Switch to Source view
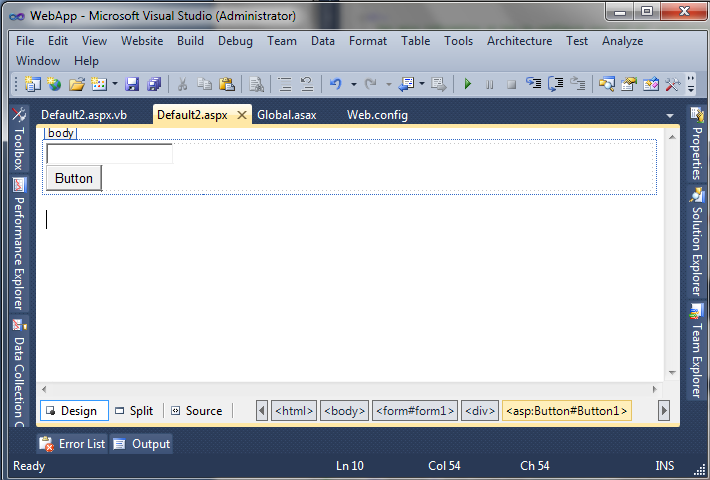Image resolution: width=710 pixels, height=480 pixels. click(197, 411)
